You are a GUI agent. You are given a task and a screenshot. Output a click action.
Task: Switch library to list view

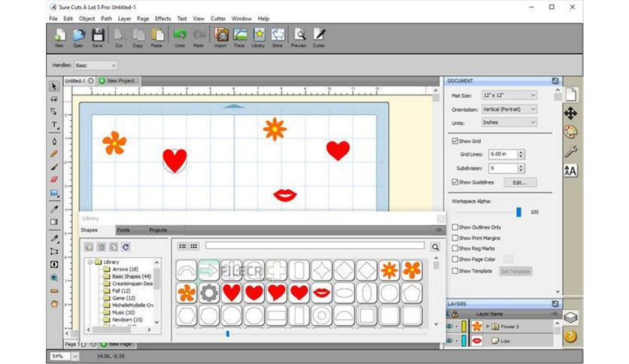[x=183, y=246]
